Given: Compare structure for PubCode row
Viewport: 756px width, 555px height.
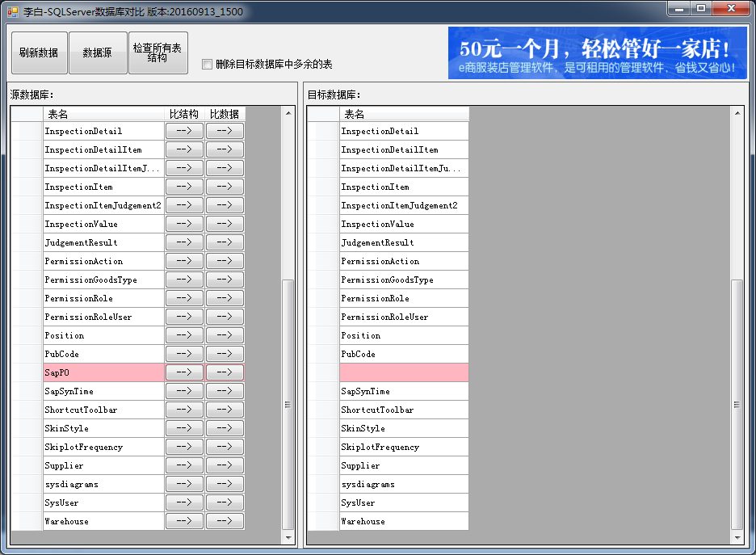Looking at the screenshot, I should coord(184,354).
